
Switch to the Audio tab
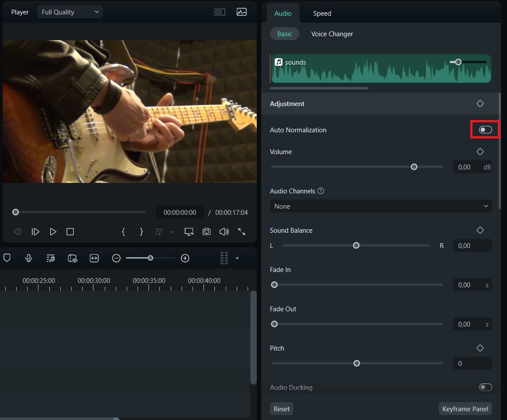(x=283, y=13)
